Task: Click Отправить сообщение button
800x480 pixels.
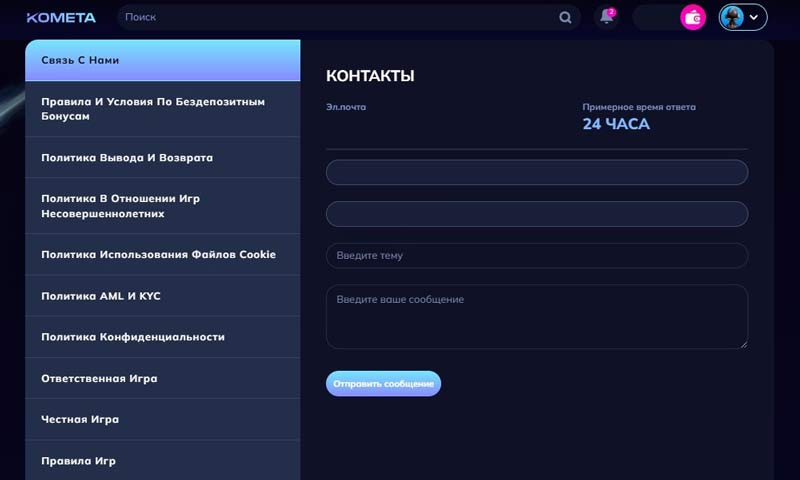Action: coord(383,384)
